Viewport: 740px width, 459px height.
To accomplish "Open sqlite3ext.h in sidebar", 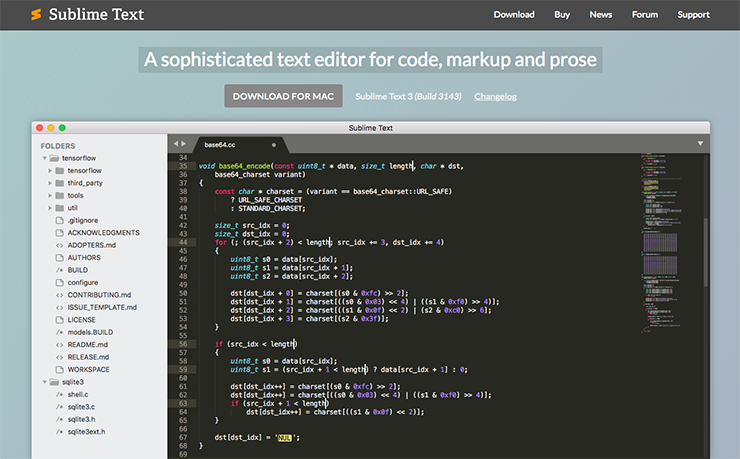I will (86, 432).
